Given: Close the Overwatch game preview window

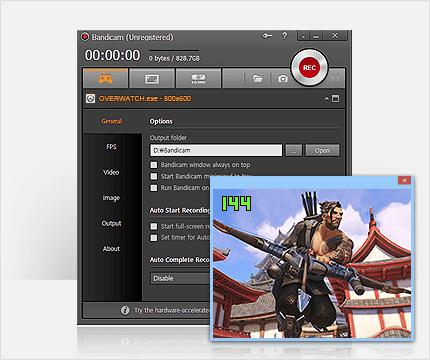Looking at the screenshot, I should click(x=404, y=180).
